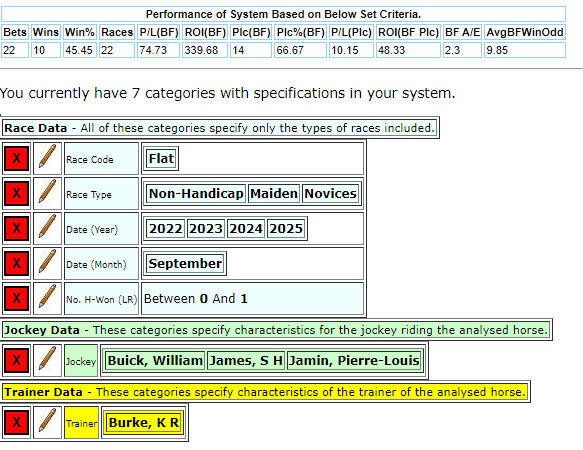Click the Flat race code value
Image resolution: width=583 pixels, height=450 pixels.
click(x=161, y=159)
